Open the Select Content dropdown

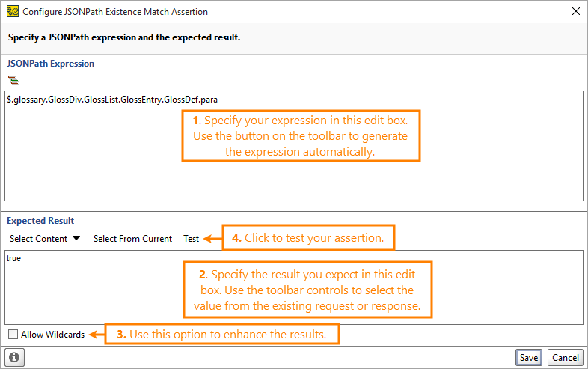pos(45,238)
